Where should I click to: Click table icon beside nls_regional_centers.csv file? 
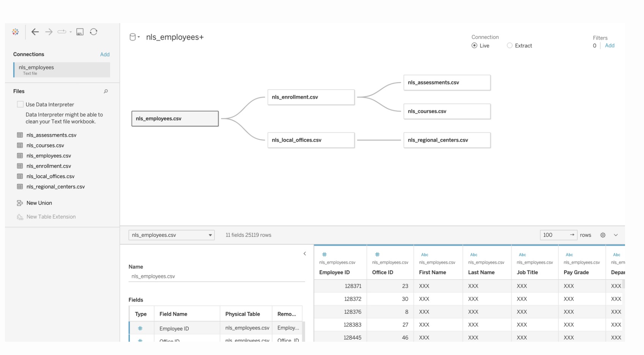(x=20, y=187)
